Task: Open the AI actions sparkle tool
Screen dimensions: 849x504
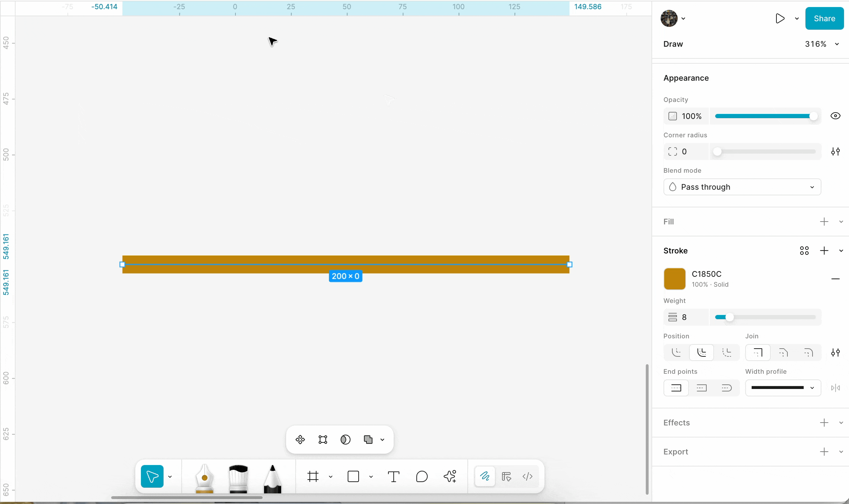Action: (450, 476)
